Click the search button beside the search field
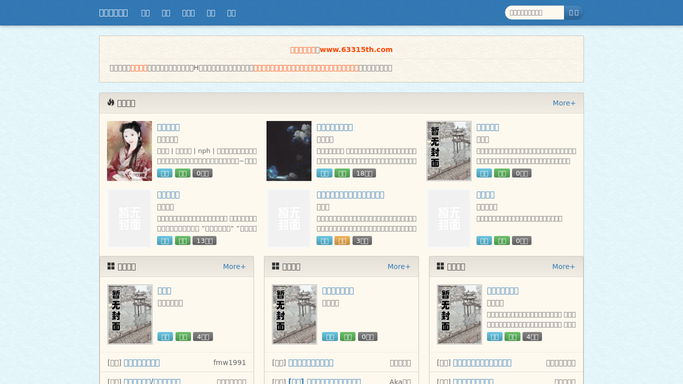 (x=574, y=13)
